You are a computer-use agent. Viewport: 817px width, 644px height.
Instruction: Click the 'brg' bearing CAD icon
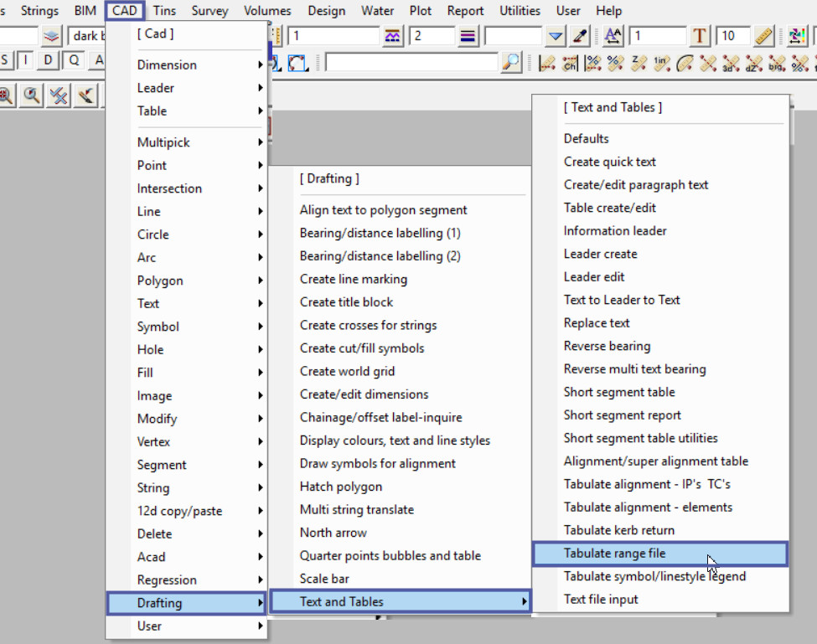coord(776,63)
